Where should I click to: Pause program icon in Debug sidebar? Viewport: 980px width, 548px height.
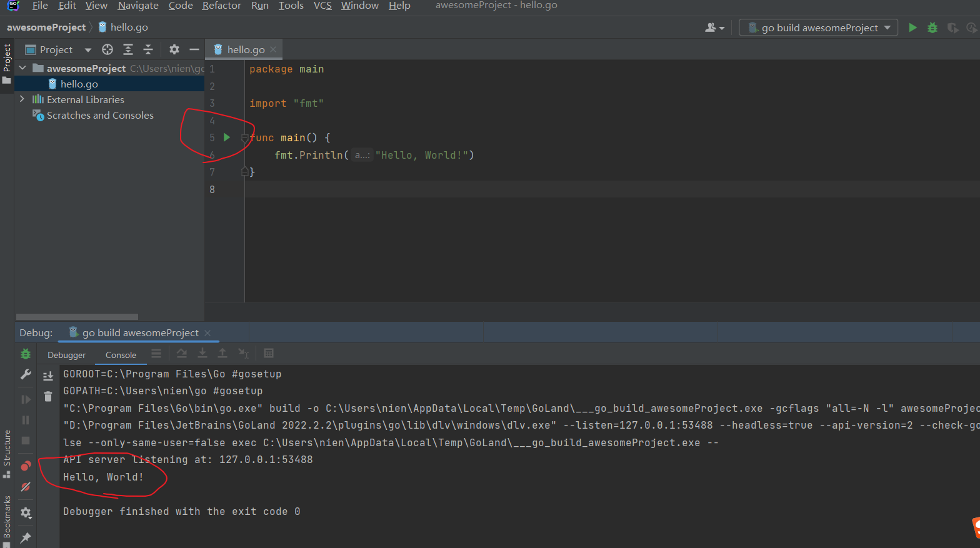26,420
